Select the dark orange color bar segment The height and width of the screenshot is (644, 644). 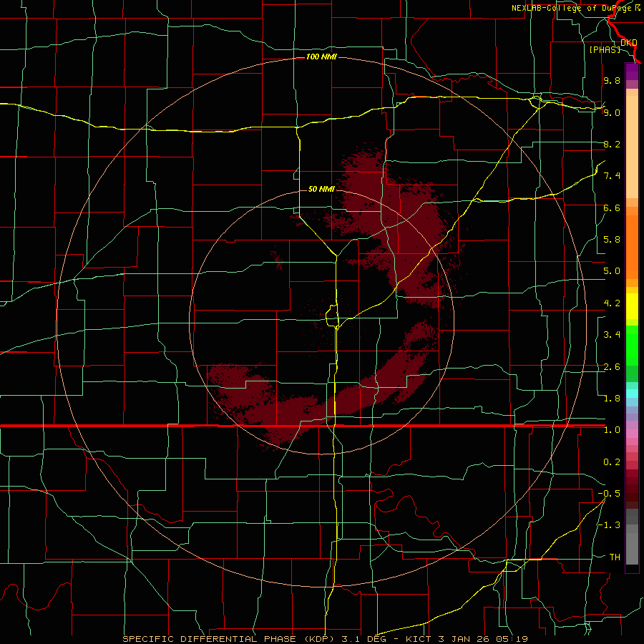click(x=632, y=248)
